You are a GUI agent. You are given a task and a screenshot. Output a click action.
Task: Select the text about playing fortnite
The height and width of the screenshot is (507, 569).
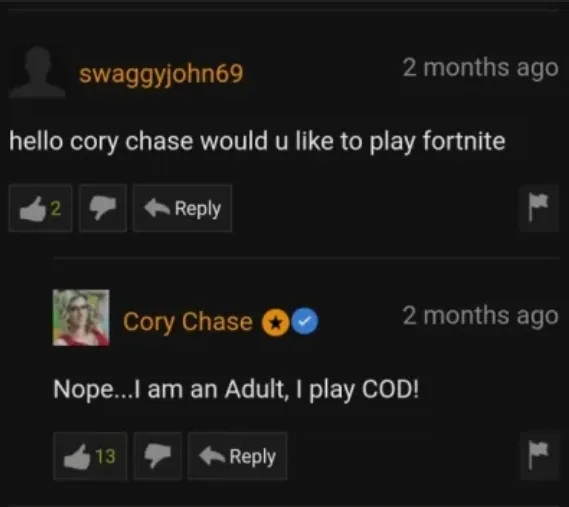[257, 142]
